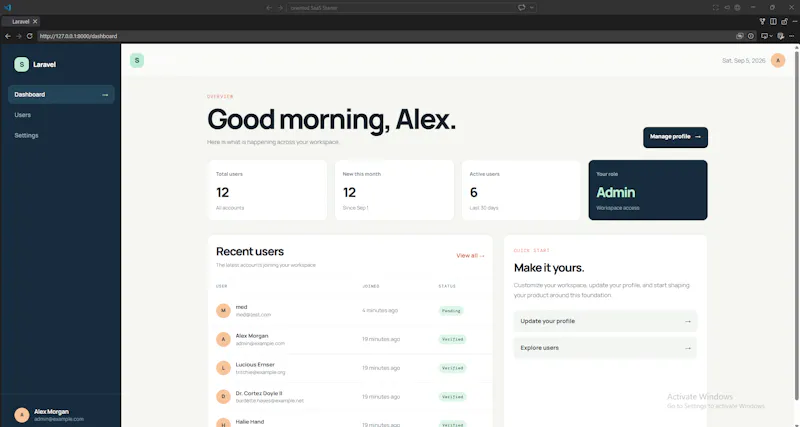The image size is (800, 427).
Task: Expand the chat dropdown arrow in title bar
Action: pos(532,8)
